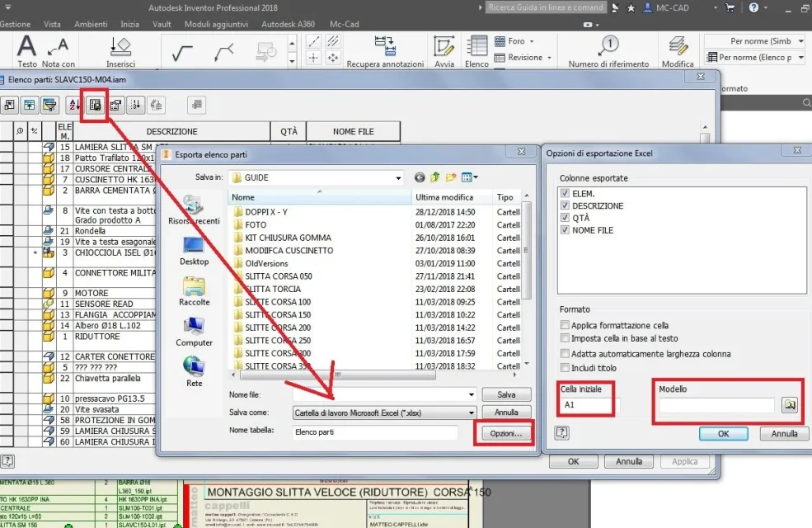Click the Computer location icon

[195, 332]
